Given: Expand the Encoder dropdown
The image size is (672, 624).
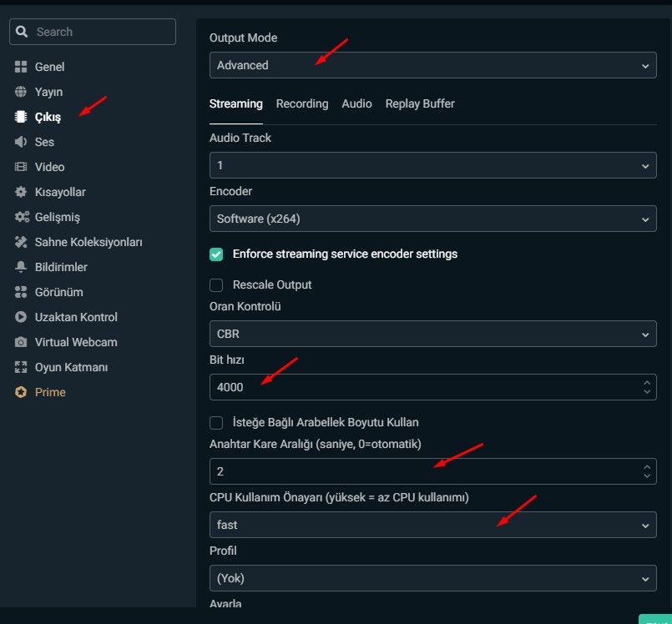Looking at the screenshot, I should (432, 219).
